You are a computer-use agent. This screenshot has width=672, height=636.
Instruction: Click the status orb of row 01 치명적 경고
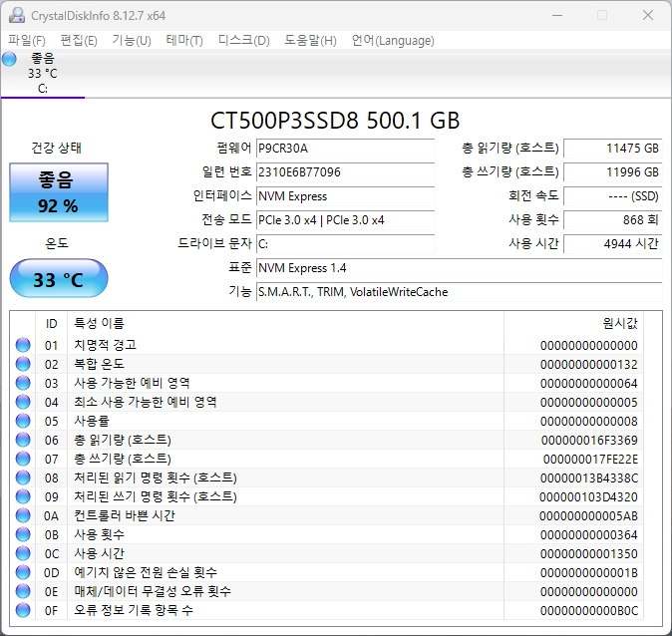tap(23, 345)
